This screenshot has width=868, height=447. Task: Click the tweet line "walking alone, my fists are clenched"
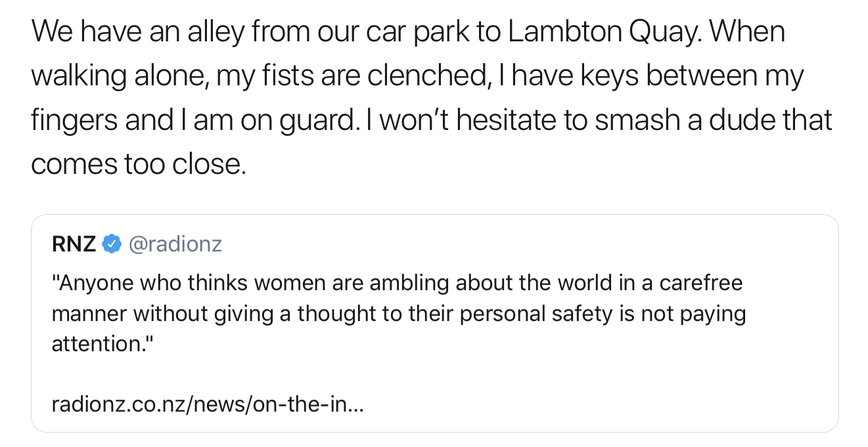(417, 75)
